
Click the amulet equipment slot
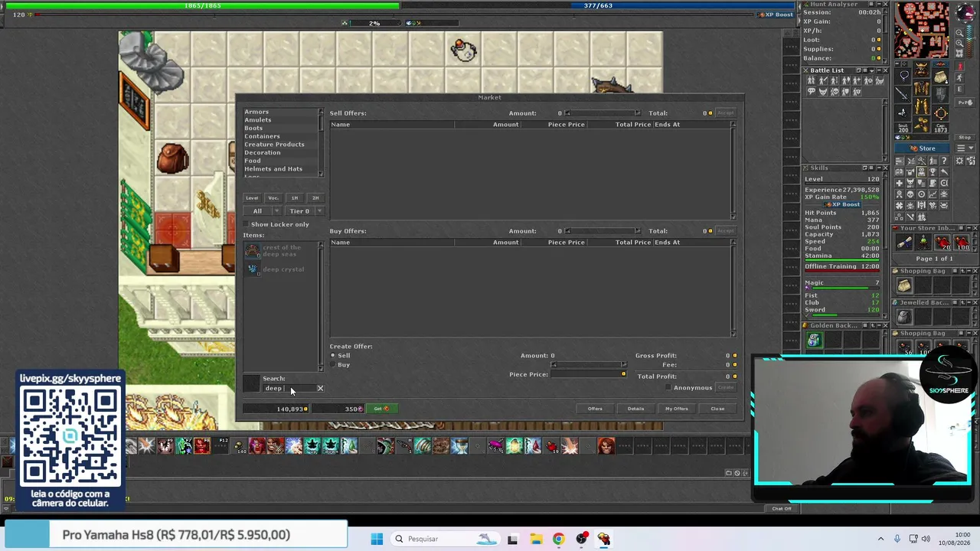[x=904, y=76]
